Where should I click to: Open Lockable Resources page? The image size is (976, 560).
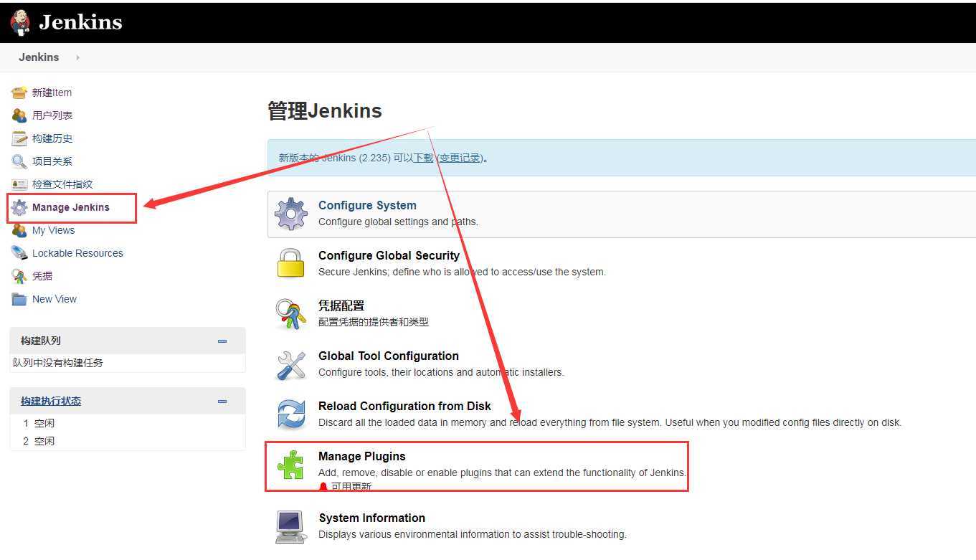pyautogui.click(x=77, y=253)
